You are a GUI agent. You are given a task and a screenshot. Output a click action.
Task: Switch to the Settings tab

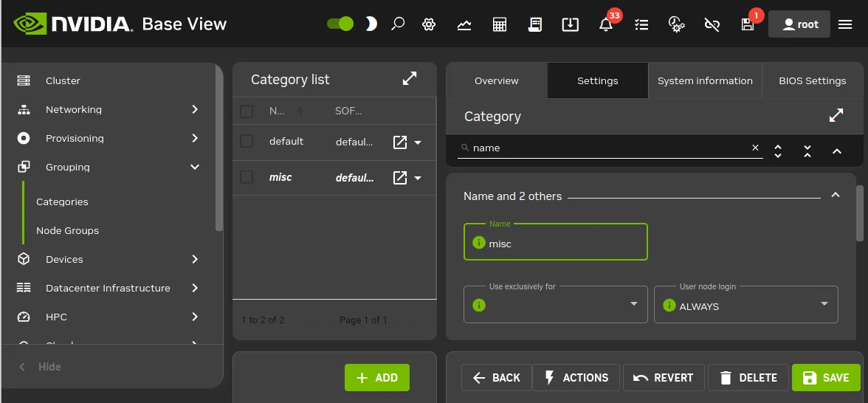click(598, 81)
